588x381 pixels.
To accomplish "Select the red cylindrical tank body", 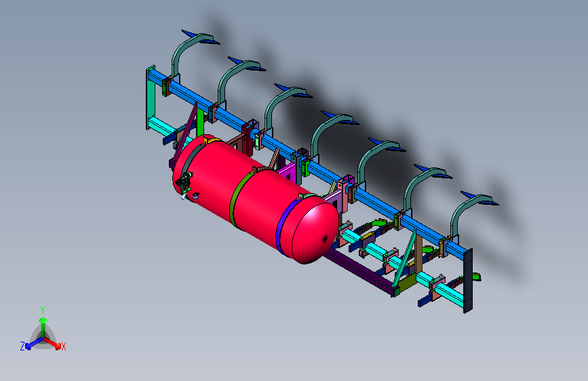I will coord(255,199).
